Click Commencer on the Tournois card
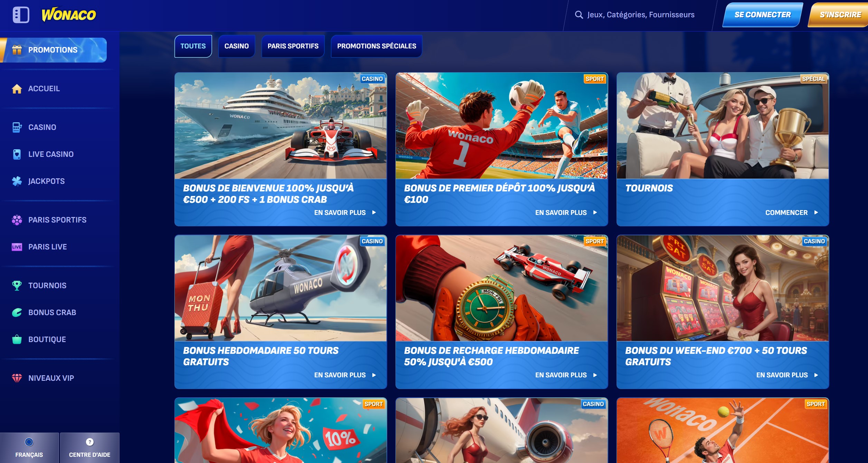This screenshot has height=463, width=868. (792, 212)
